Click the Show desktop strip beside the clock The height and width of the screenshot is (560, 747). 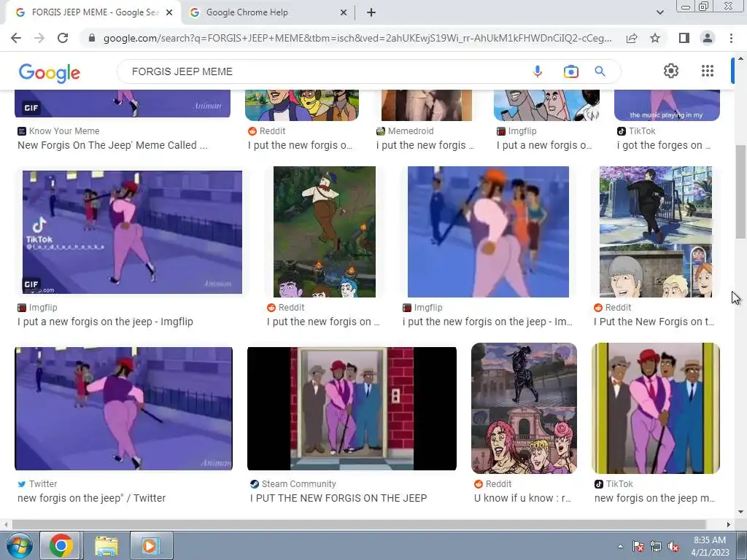742,545
